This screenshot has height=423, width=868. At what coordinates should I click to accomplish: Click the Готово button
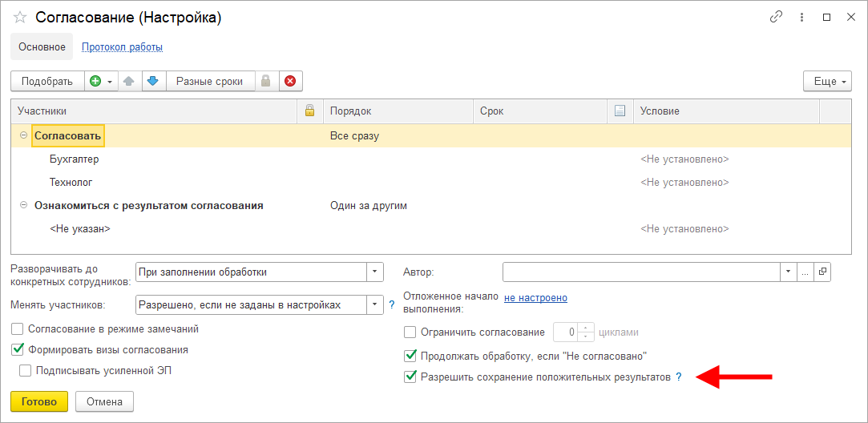(39, 401)
